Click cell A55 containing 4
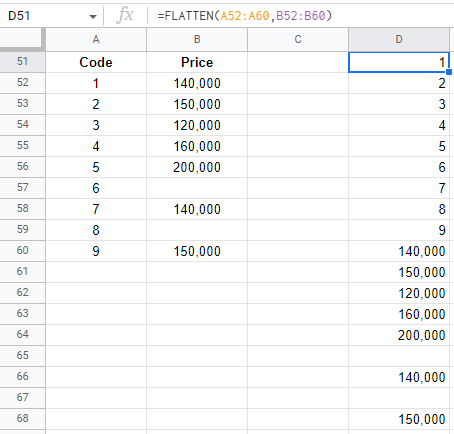The height and width of the screenshot is (434, 454). 96,146
